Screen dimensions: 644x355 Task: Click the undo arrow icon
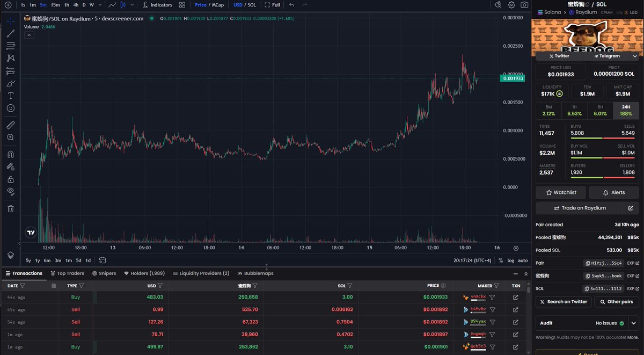coord(291,5)
